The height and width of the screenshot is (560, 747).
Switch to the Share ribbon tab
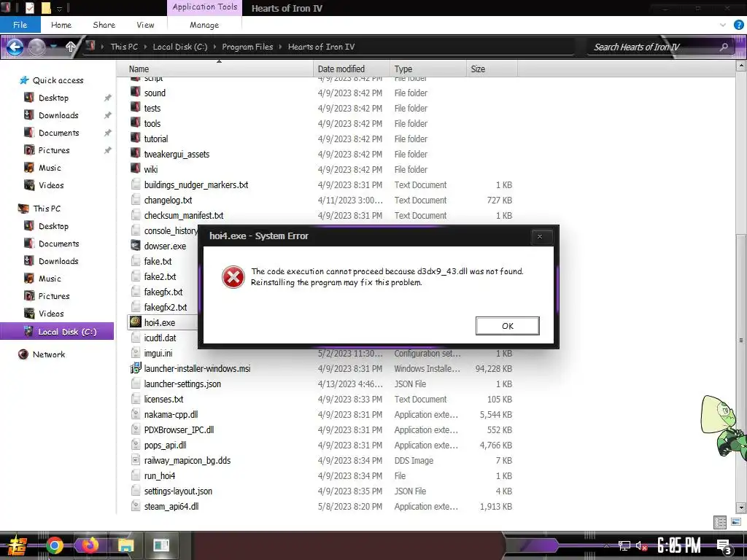[x=104, y=25]
